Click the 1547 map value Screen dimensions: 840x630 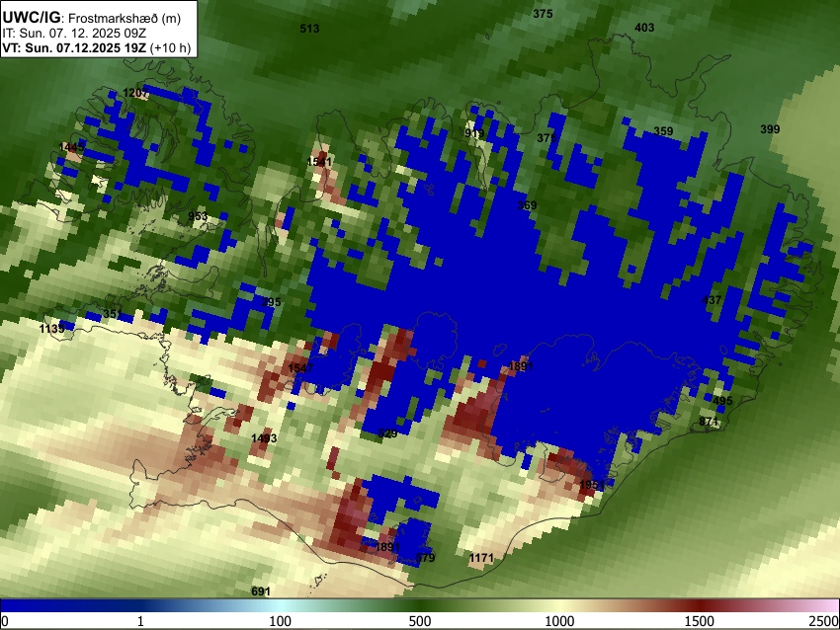tap(300, 367)
